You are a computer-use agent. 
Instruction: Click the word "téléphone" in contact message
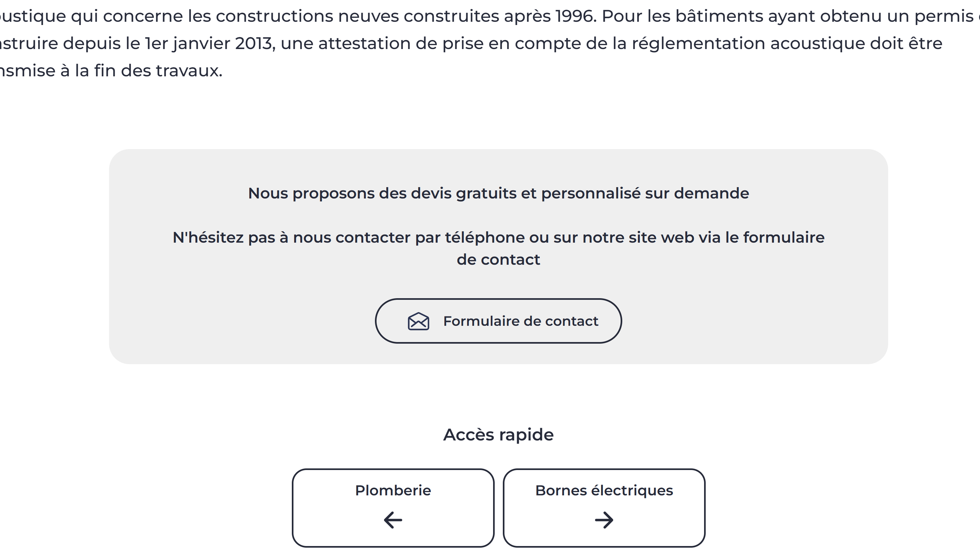tap(485, 237)
